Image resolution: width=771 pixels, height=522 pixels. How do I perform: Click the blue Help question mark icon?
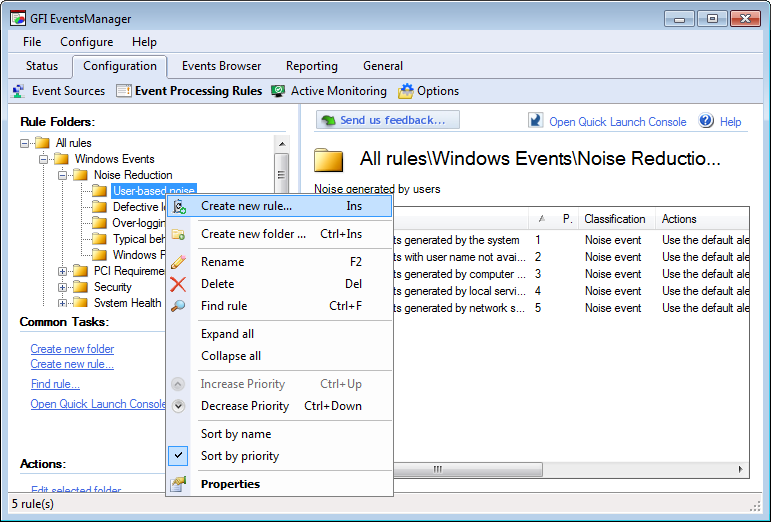pyautogui.click(x=706, y=120)
